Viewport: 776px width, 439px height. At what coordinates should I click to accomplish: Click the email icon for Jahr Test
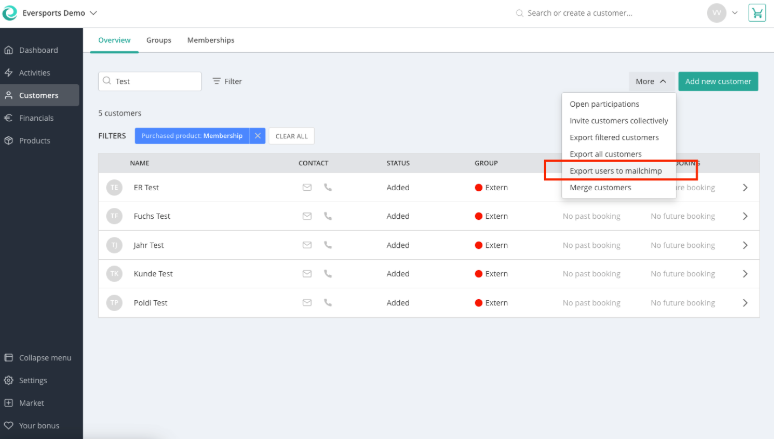307,245
